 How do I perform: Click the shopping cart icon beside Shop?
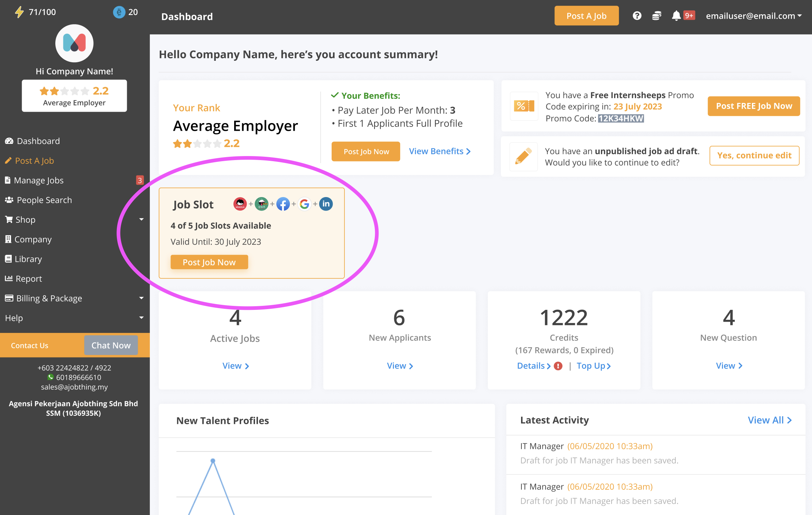coord(9,219)
